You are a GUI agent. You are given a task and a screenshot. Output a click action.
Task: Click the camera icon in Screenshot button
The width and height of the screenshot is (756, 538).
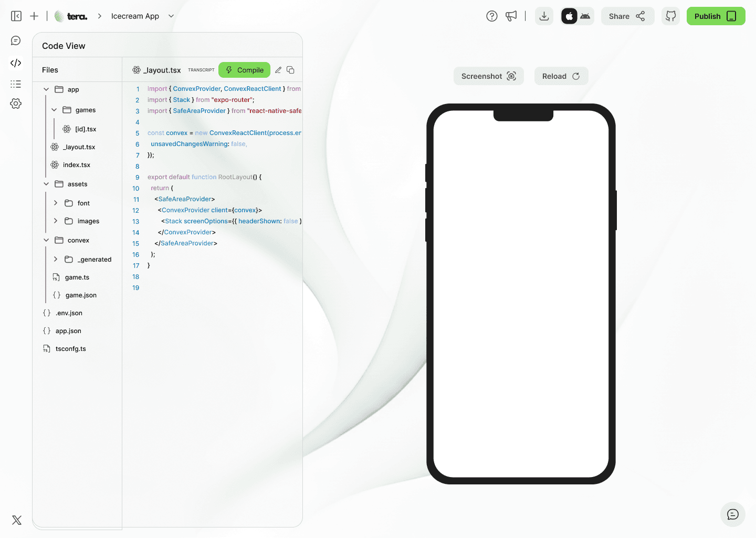click(511, 76)
